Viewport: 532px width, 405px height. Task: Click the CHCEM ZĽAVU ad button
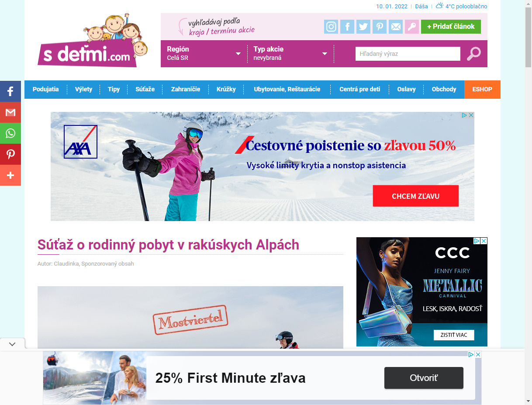coord(416,196)
